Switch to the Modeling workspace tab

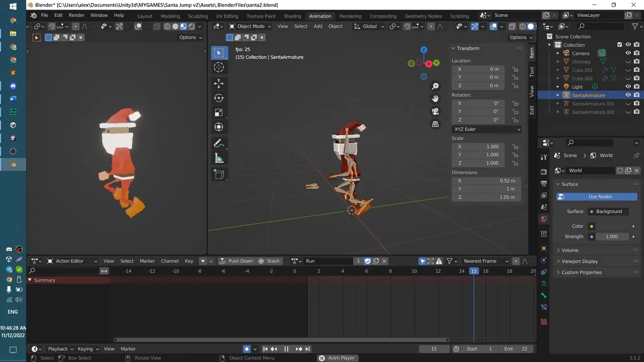(x=170, y=16)
